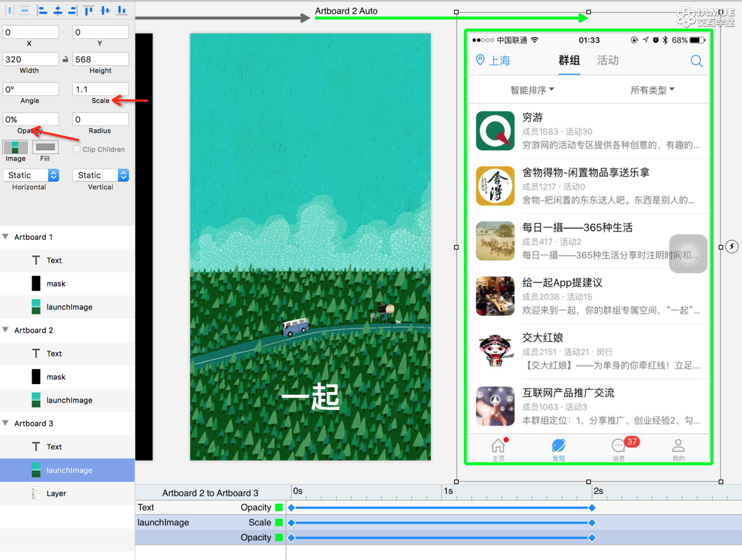Collapse the Artboard 1 group

(x=6, y=237)
